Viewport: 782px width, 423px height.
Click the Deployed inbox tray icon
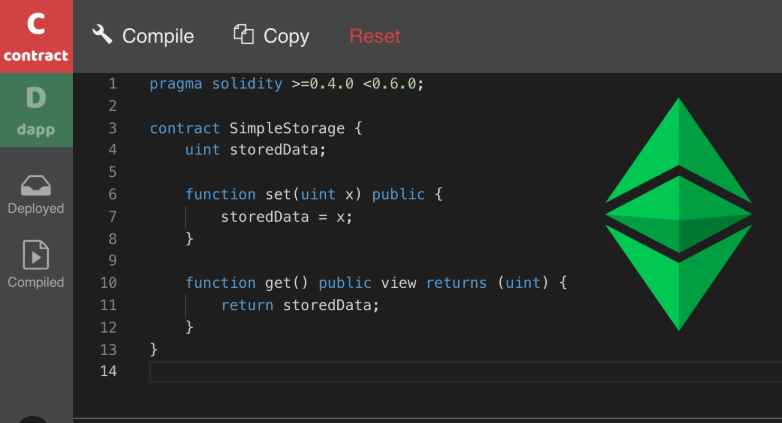click(36, 186)
